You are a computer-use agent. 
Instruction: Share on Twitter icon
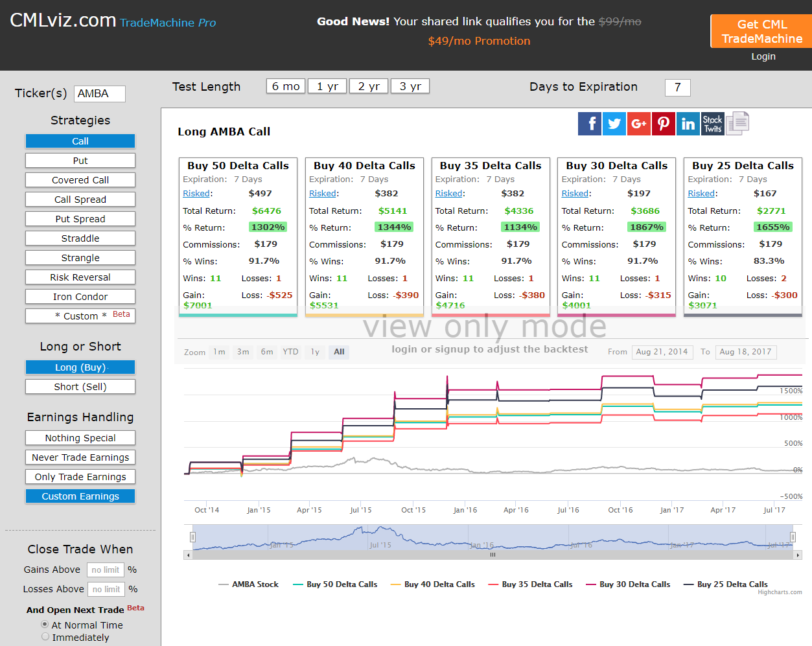614,123
